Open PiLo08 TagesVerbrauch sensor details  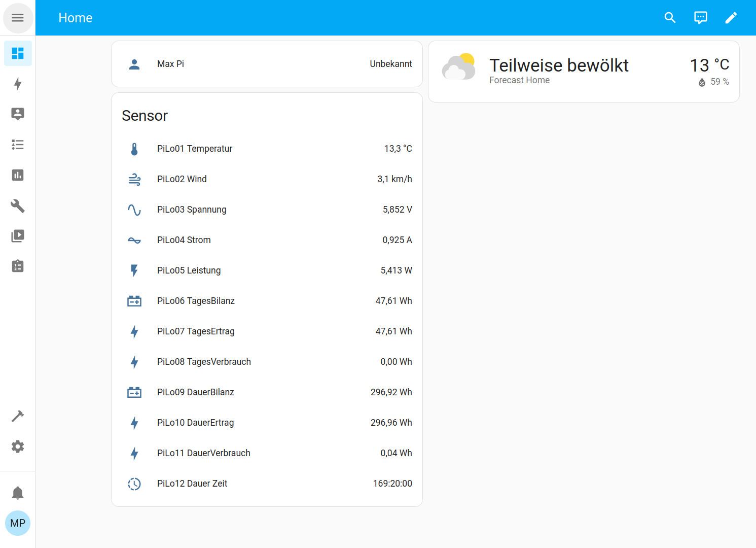pos(267,362)
